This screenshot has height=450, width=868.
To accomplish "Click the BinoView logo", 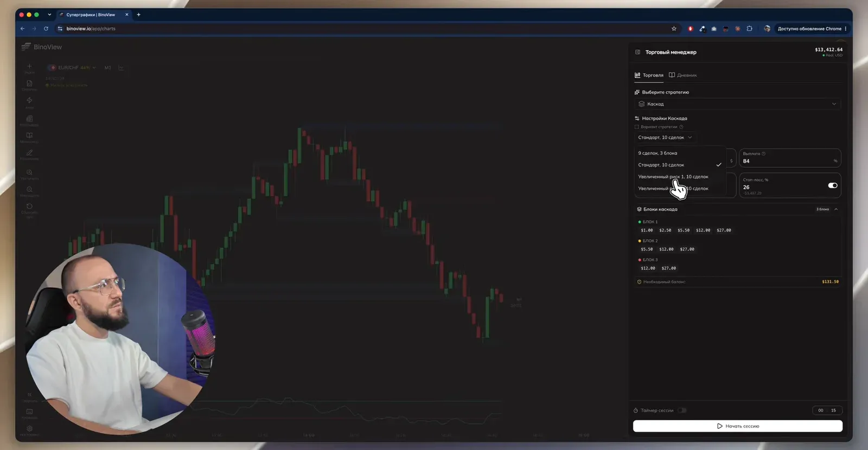I will coord(42,47).
